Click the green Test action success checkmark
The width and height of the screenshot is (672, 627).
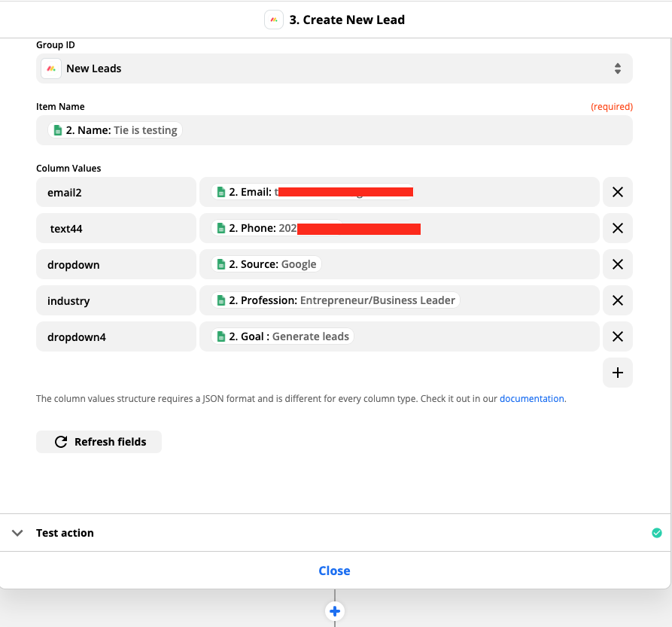656,533
